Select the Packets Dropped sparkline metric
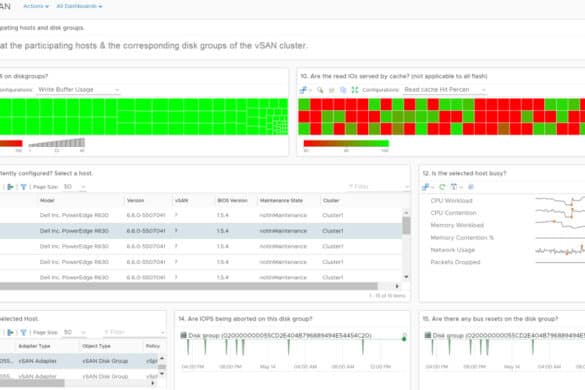Image resolution: width=585 pixels, height=390 pixels. tap(455, 262)
